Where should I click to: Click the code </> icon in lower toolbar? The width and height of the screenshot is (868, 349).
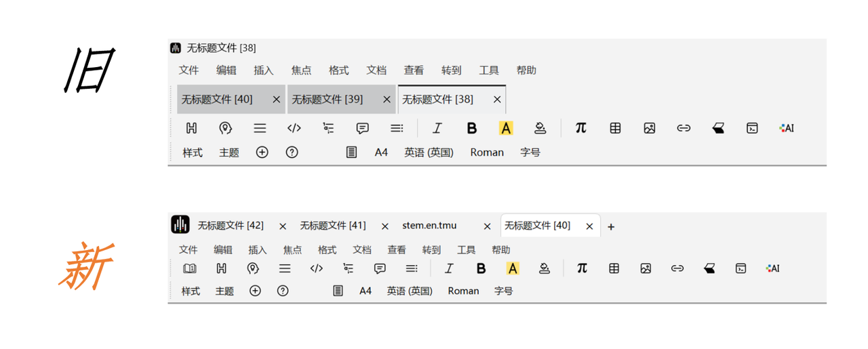316,269
